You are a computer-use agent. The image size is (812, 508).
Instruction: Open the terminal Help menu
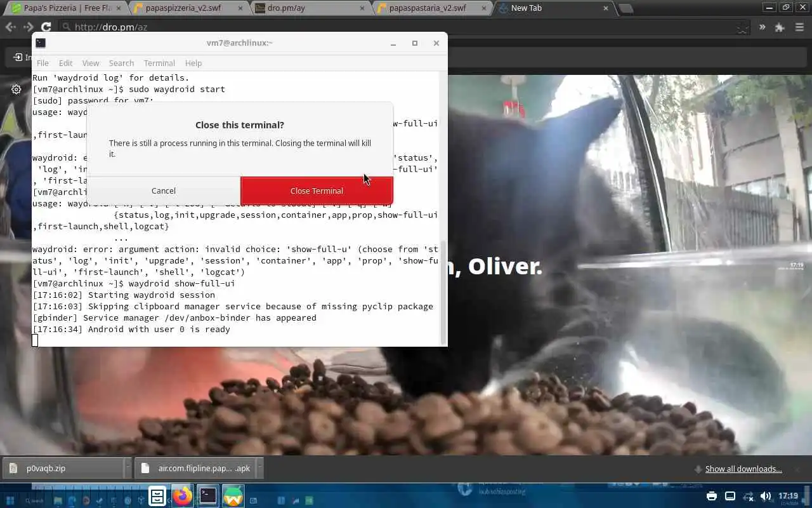[x=193, y=63]
